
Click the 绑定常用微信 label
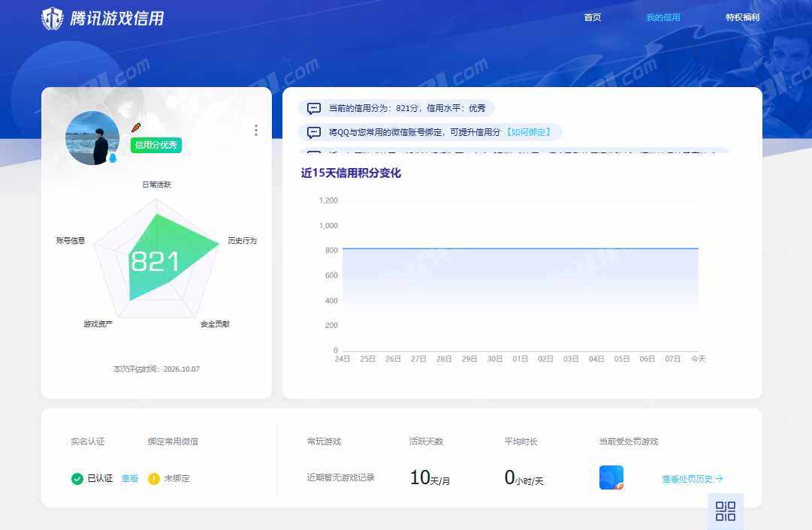point(173,441)
